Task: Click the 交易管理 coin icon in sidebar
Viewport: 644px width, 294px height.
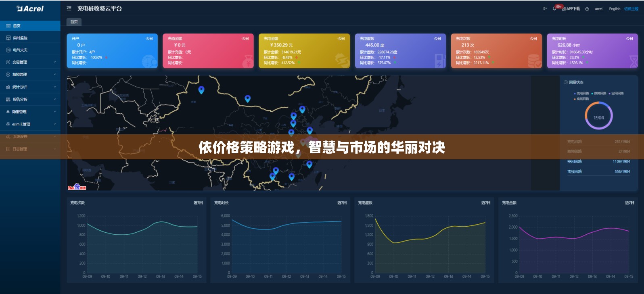Action: [8, 62]
